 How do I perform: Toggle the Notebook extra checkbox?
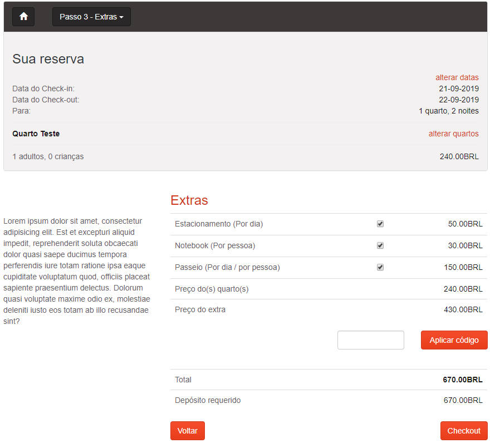tap(380, 245)
